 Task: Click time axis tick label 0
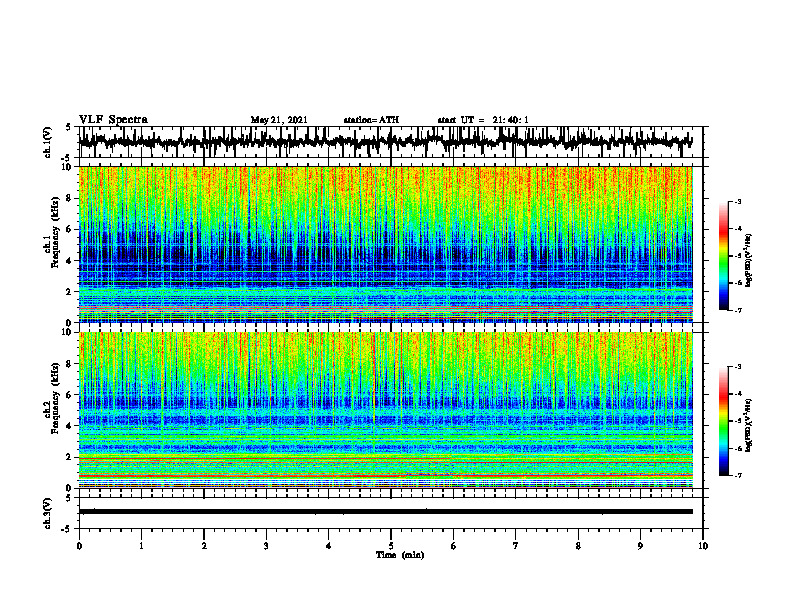[79, 546]
